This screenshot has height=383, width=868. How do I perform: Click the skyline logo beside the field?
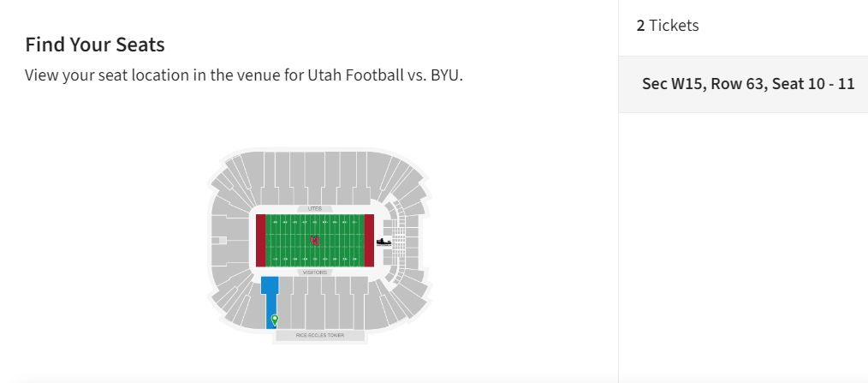coord(383,242)
